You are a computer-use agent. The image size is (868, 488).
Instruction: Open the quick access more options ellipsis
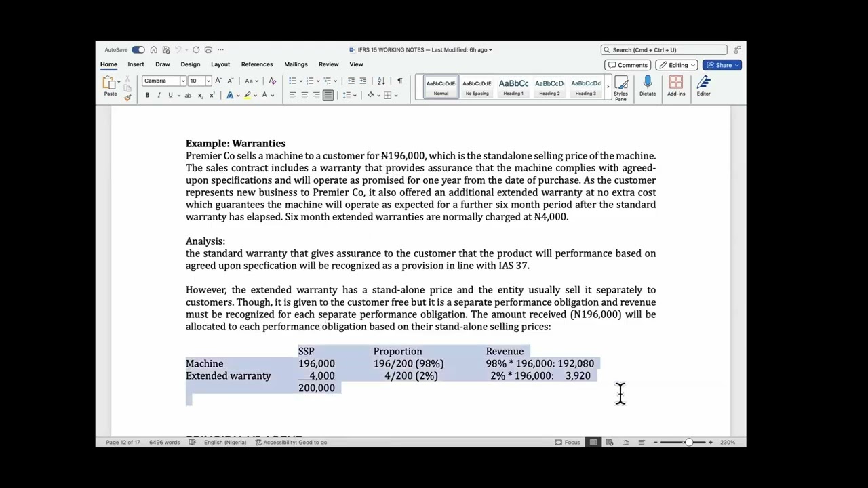coord(221,49)
